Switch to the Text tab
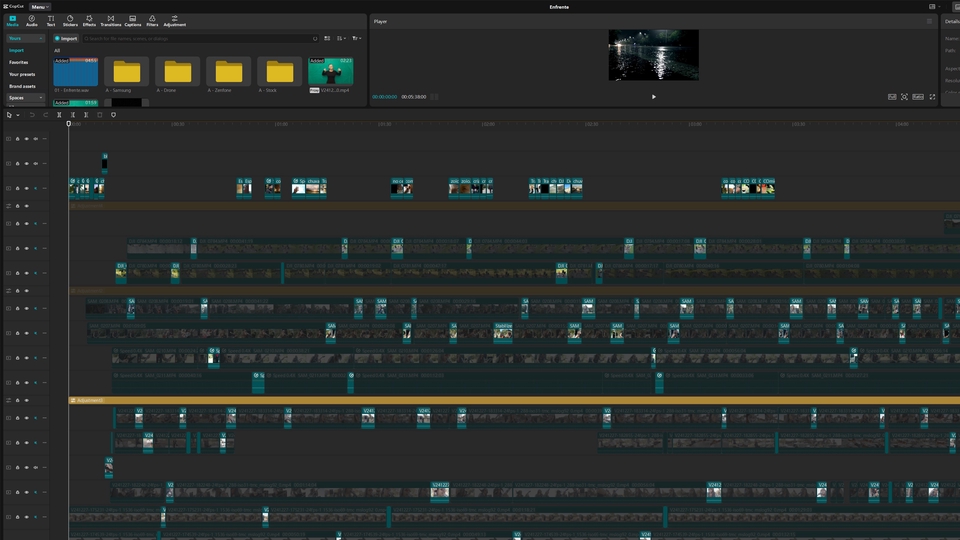Viewport: 960px width, 540px height. (x=51, y=20)
